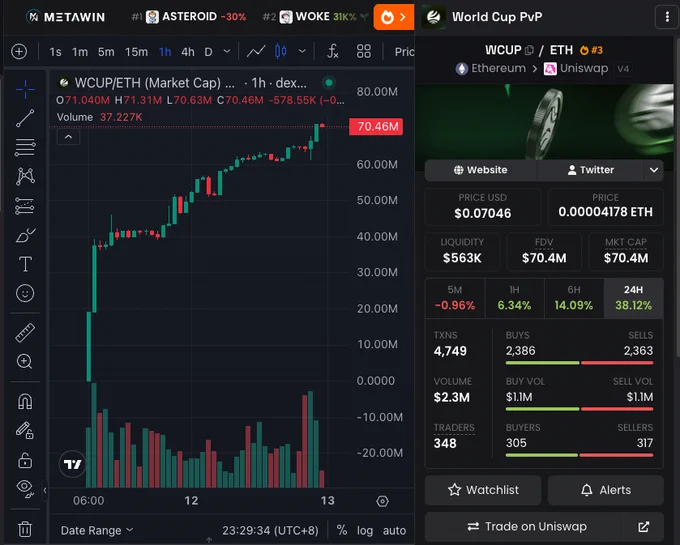Toggle hide all drawings eye icon
The height and width of the screenshot is (545, 680).
click(25, 489)
